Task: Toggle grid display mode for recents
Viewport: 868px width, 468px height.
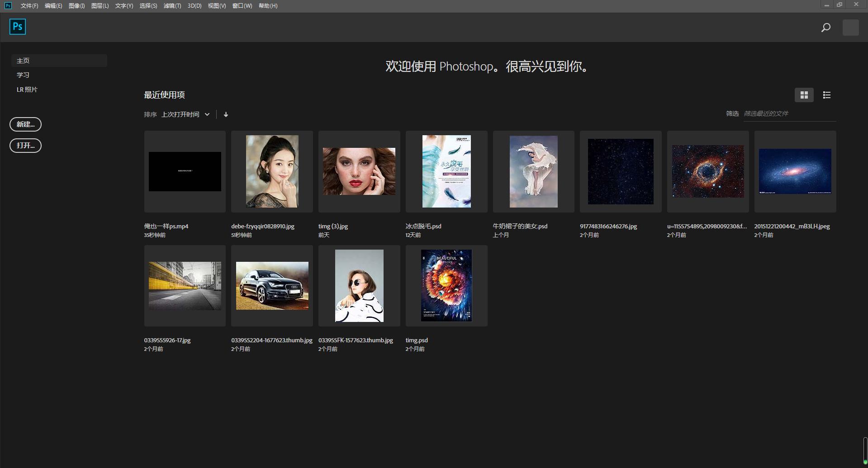Action: [x=804, y=95]
